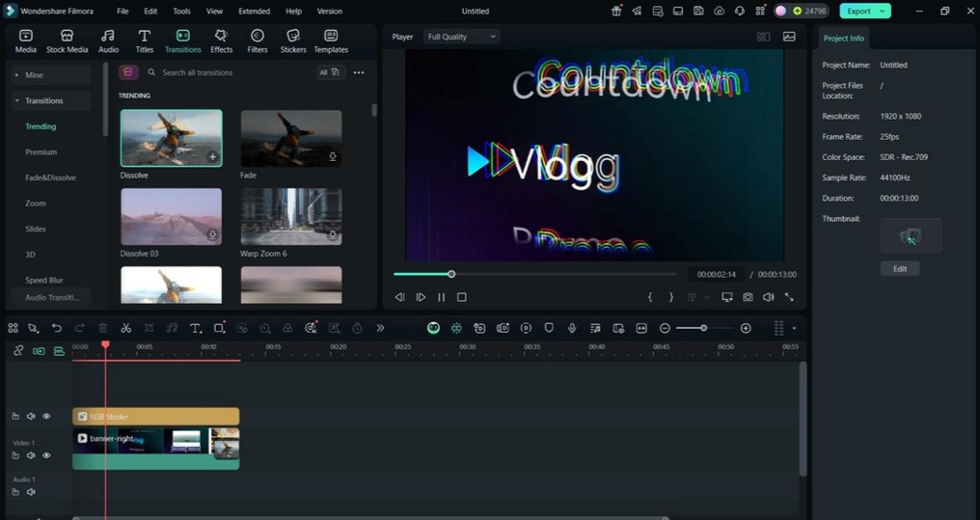Mute the Audio 1 track
Screen dimensions: 980x520
click(31, 492)
